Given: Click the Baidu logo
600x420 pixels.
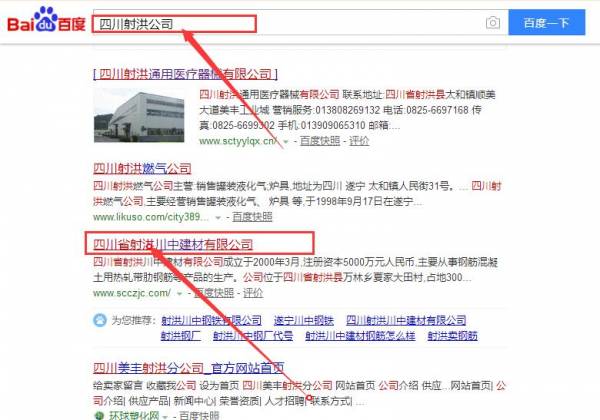Looking at the screenshot, I should [x=46, y=20].
